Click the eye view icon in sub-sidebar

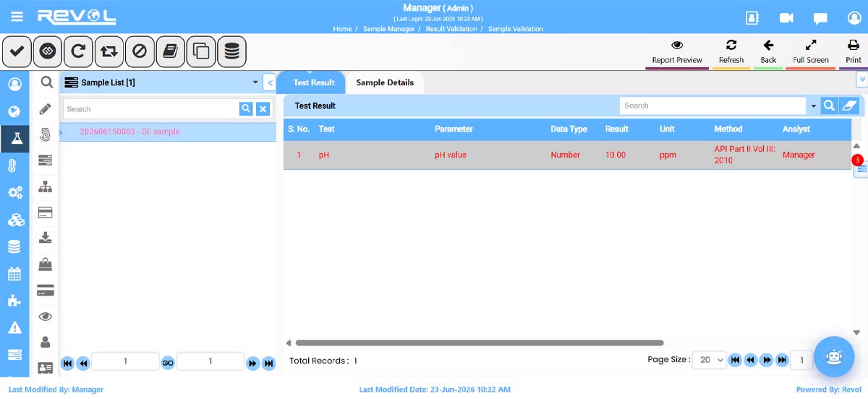46,317
